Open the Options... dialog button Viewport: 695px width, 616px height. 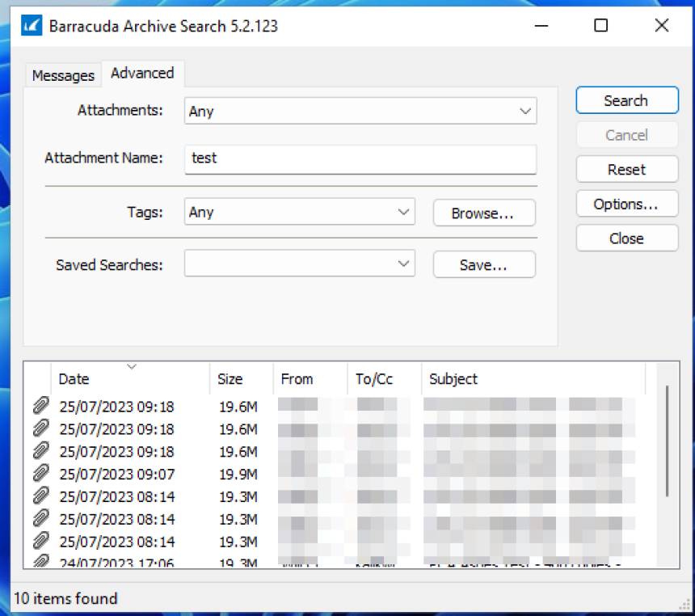pyautogui.click(x=627, y=204)
